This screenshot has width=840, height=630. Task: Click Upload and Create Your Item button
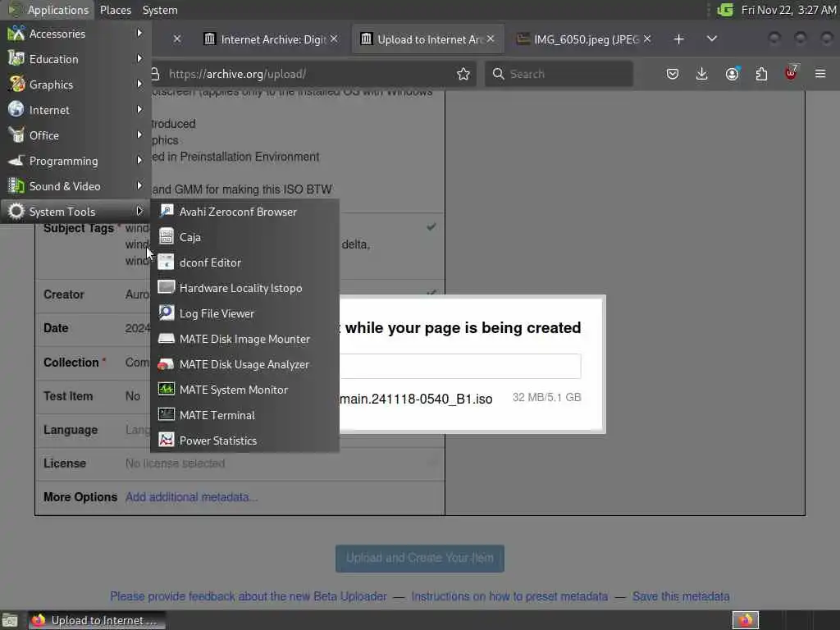click(420, 558)
